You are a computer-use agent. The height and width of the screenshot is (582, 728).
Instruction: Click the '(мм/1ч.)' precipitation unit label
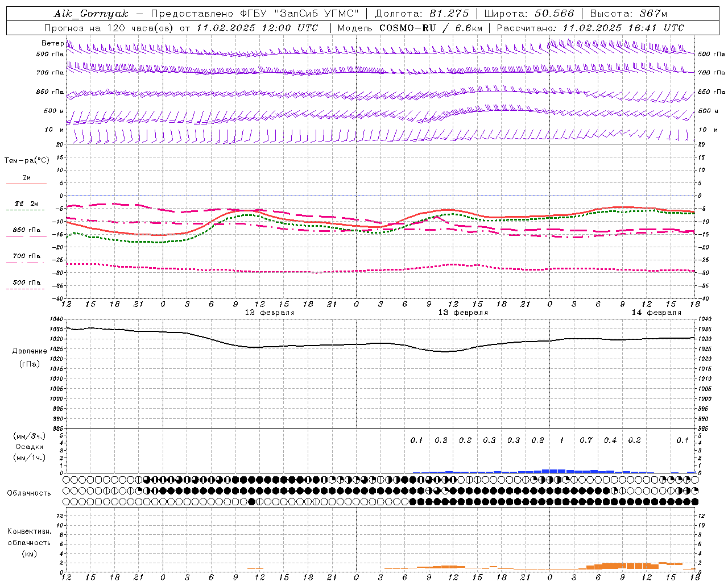click(x=30, y=458)
